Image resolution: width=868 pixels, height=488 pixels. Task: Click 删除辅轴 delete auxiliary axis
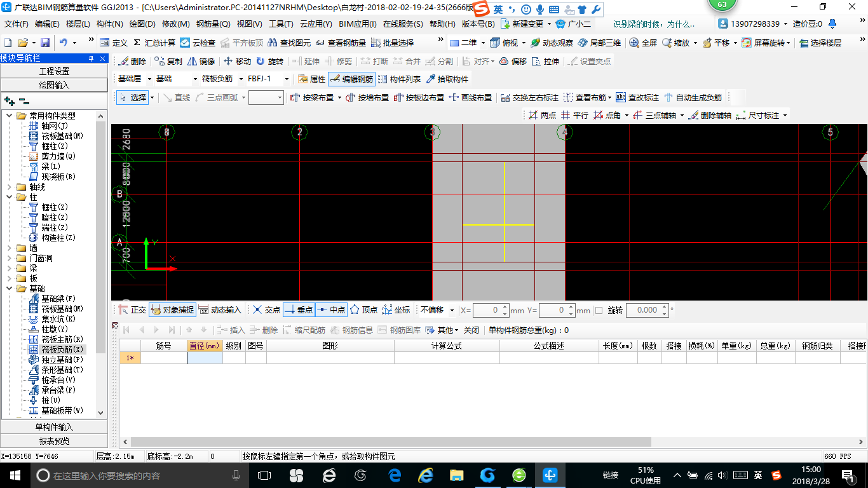point(710,116)
